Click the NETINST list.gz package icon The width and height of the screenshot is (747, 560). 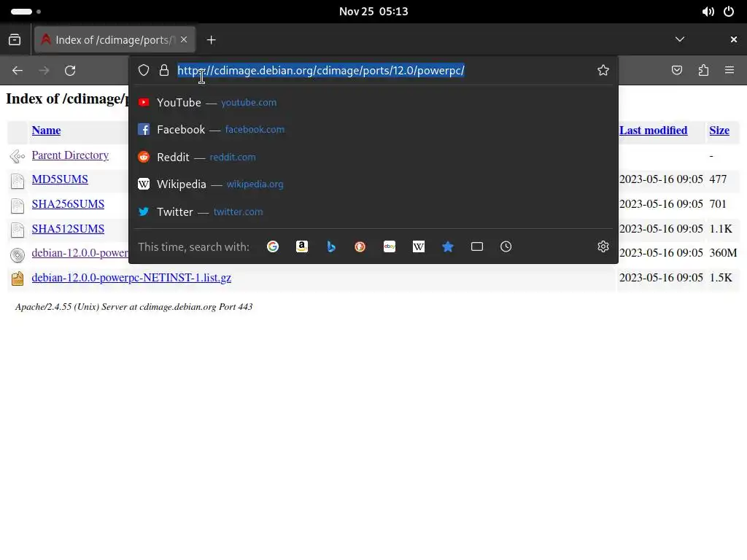18,279
